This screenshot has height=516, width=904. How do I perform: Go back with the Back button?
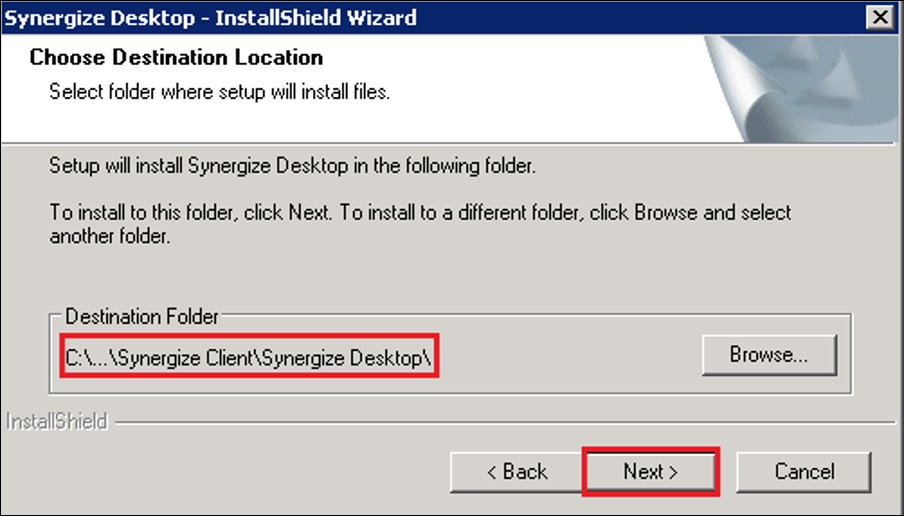[x=516, y=471]
